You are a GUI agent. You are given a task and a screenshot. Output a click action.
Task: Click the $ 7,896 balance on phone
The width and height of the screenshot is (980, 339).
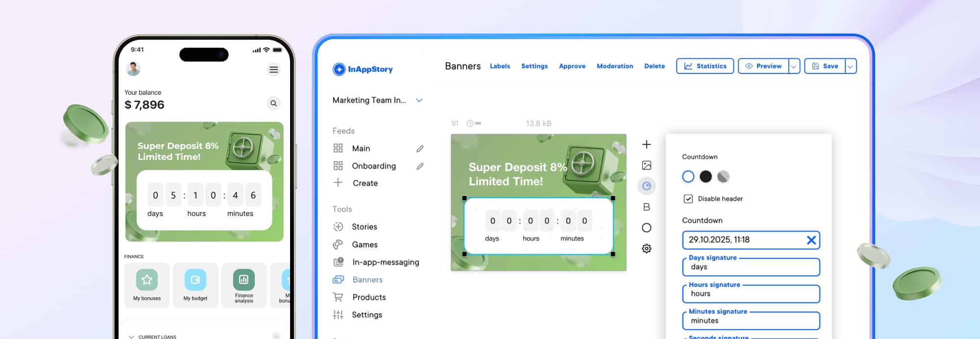click(145, 105)
